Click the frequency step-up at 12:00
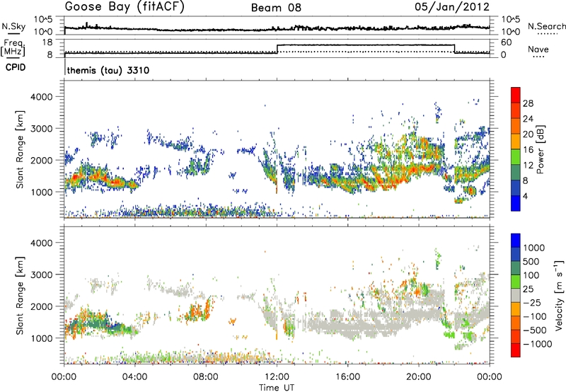Image resolution: width=566 pixels, height=392 pixels. (277, 49)
